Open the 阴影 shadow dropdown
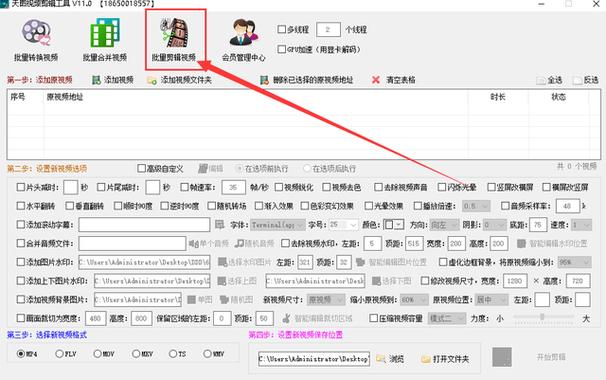The image size is (606, 380). click(495, 225)
